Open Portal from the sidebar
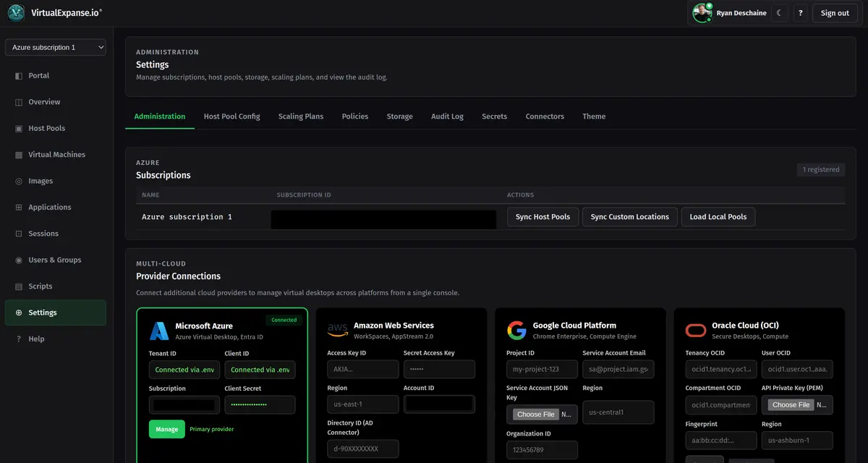This screenshot has width=868, height=463. (41, 75)
